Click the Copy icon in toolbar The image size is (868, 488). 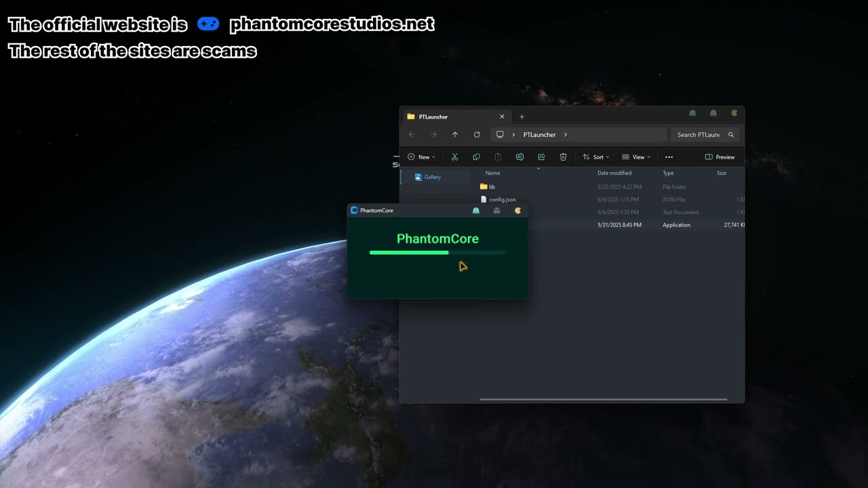(x=476, y=157)
